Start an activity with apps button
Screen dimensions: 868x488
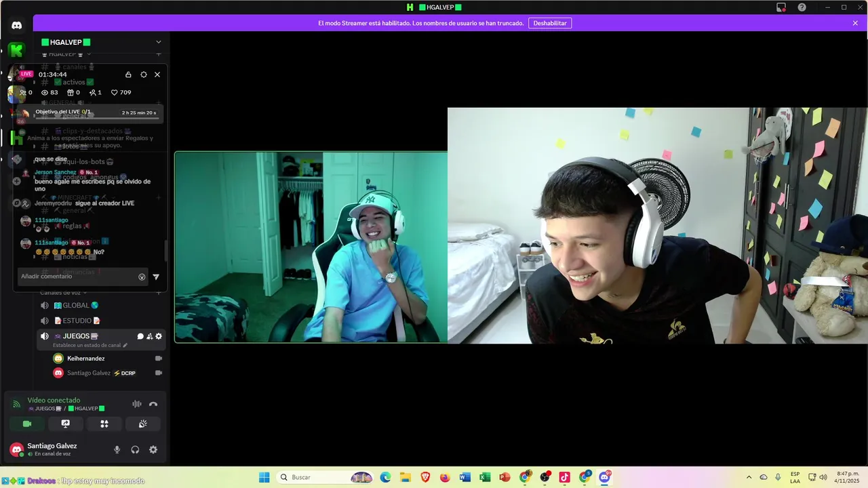104,424
